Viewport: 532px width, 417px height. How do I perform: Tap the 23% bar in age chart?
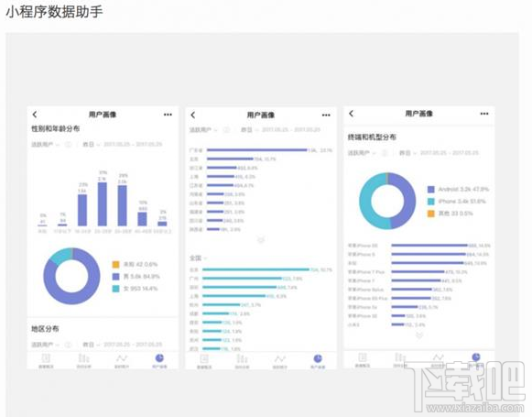click(82, 210)
